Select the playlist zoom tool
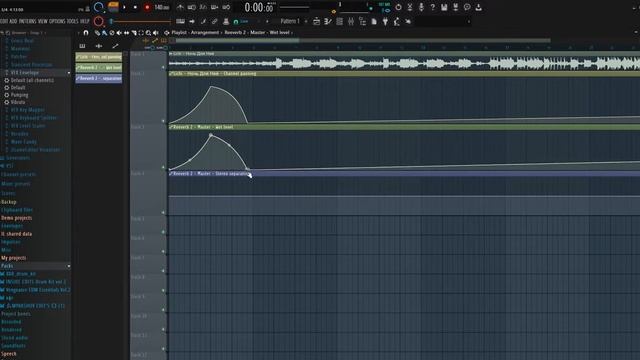 [149, 33]
